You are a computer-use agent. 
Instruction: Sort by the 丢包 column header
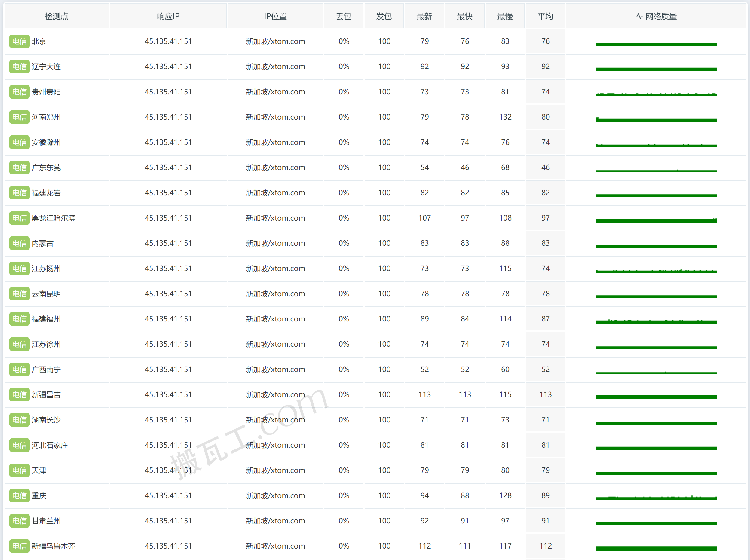coord(344,16)
